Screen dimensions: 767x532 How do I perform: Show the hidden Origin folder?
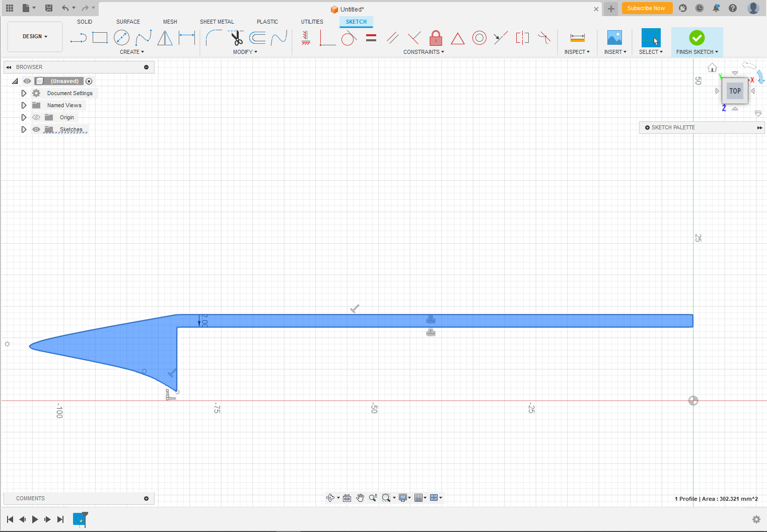coord(36,117)
